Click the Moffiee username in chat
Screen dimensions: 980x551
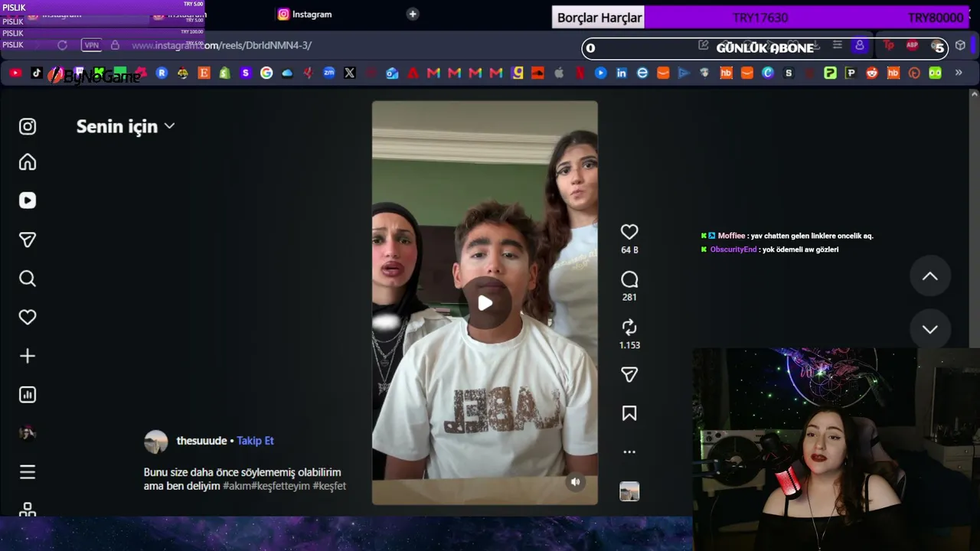pos(731,236)
